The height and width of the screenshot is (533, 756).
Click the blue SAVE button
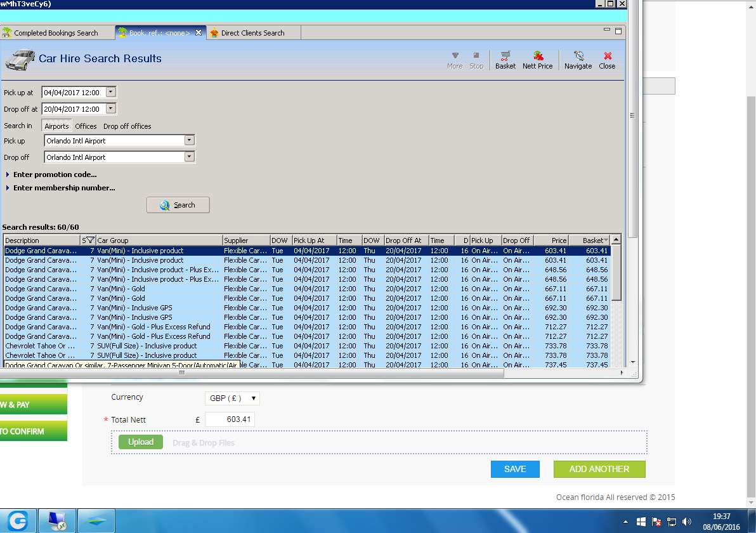tap(515, 469)
